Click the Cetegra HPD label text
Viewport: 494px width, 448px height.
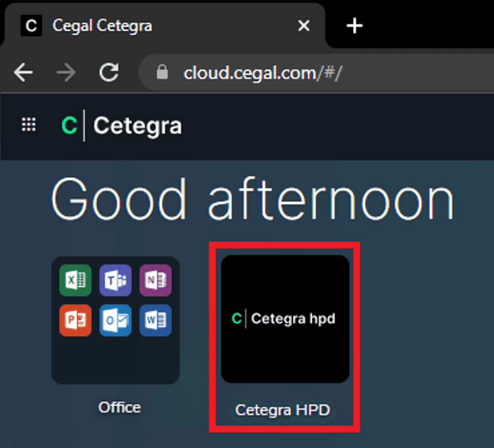283,410
